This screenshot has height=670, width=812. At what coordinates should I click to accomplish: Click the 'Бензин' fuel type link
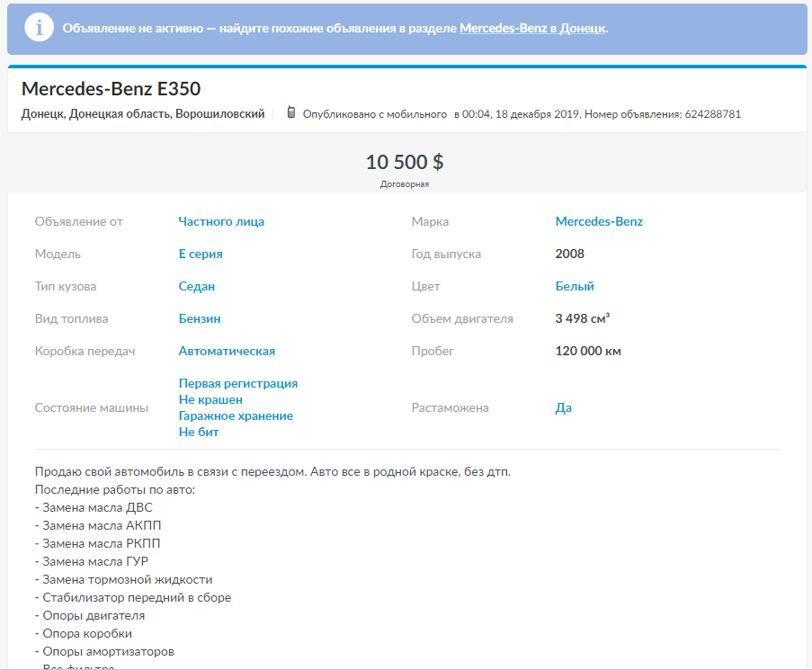[200, 318]
